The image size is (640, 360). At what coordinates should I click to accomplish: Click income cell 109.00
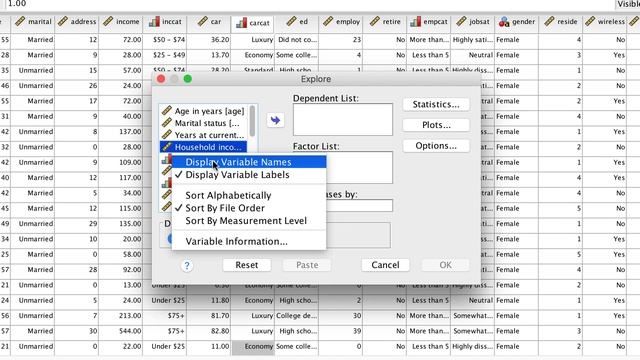[121, 162]
